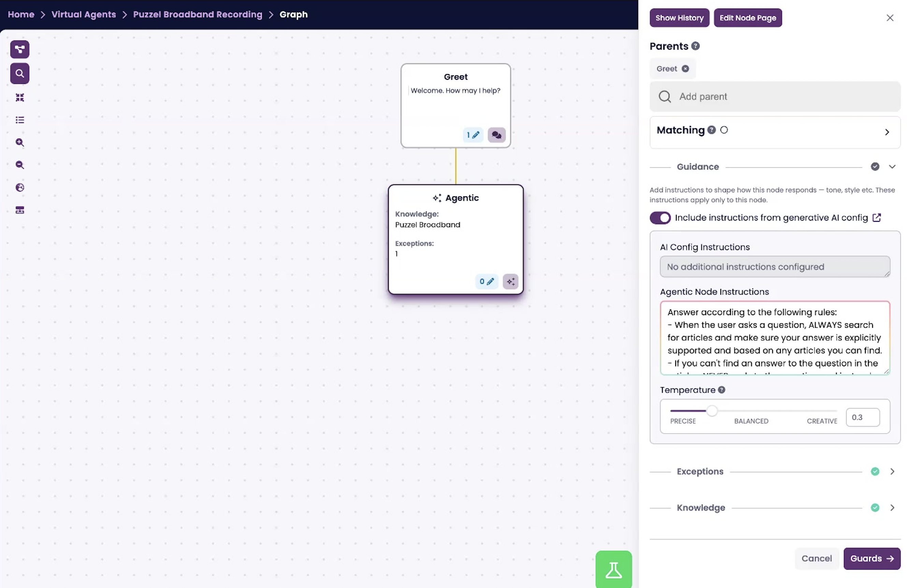Navigate to Virtual Agents breadcrumb

84,14
